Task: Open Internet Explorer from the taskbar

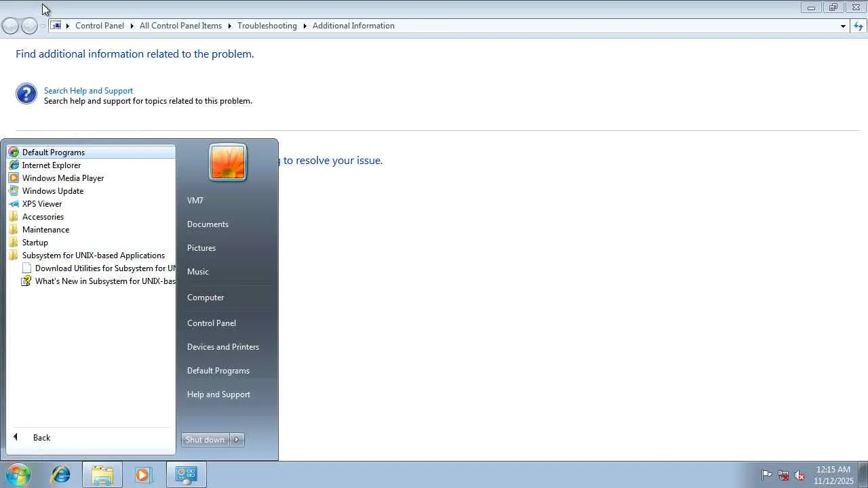Action: click(x=61, y=474)
